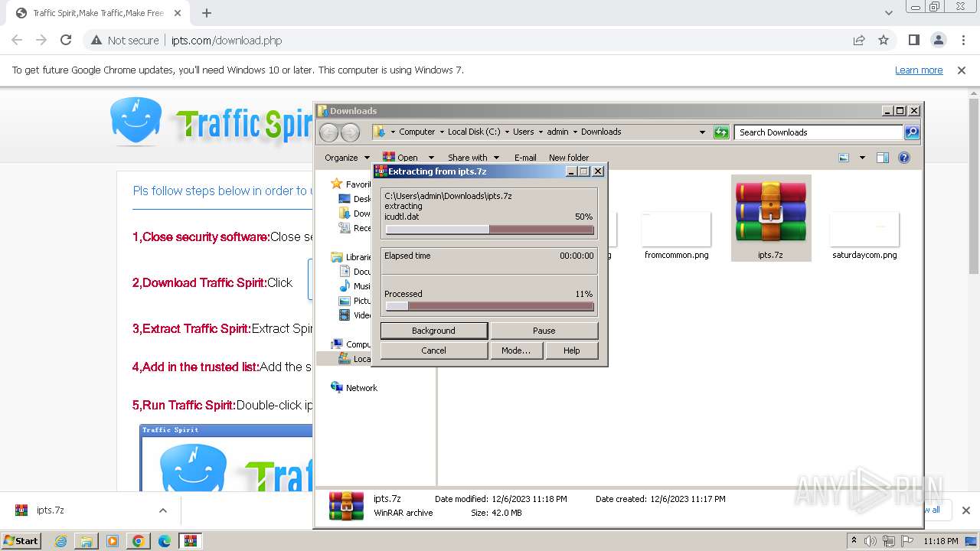Expand the Open button dropdown arrow
This screenshot has width=980, height=551.
tap(431, 158)
